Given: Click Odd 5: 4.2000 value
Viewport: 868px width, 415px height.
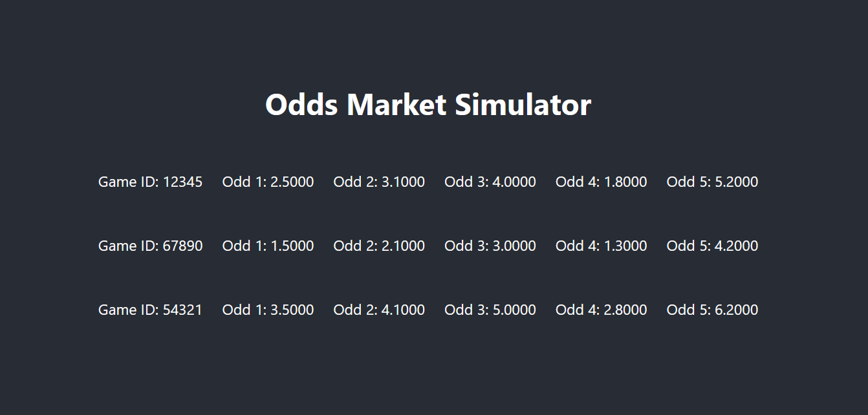Looking at the screenshot, I should 712,246.
